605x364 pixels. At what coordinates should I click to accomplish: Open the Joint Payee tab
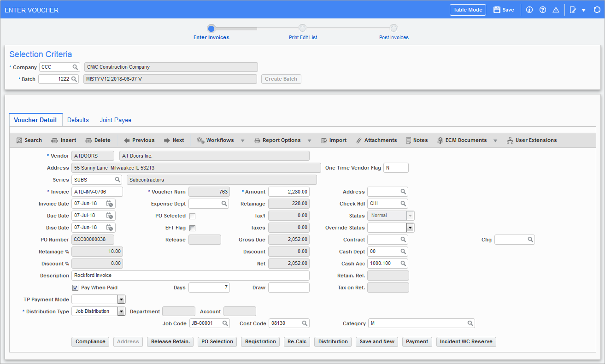[x=116, y=120]
